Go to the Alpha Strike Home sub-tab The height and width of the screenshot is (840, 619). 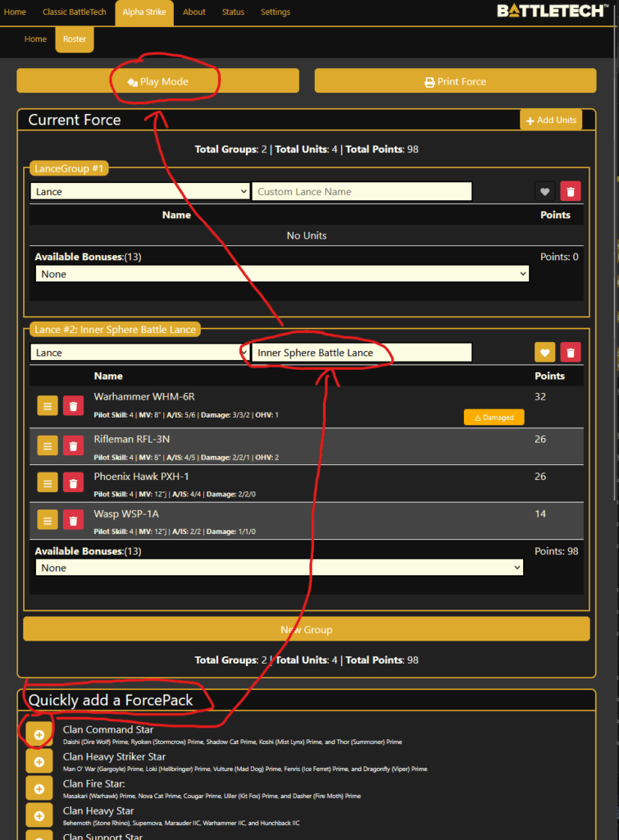(x=35, y=39)
